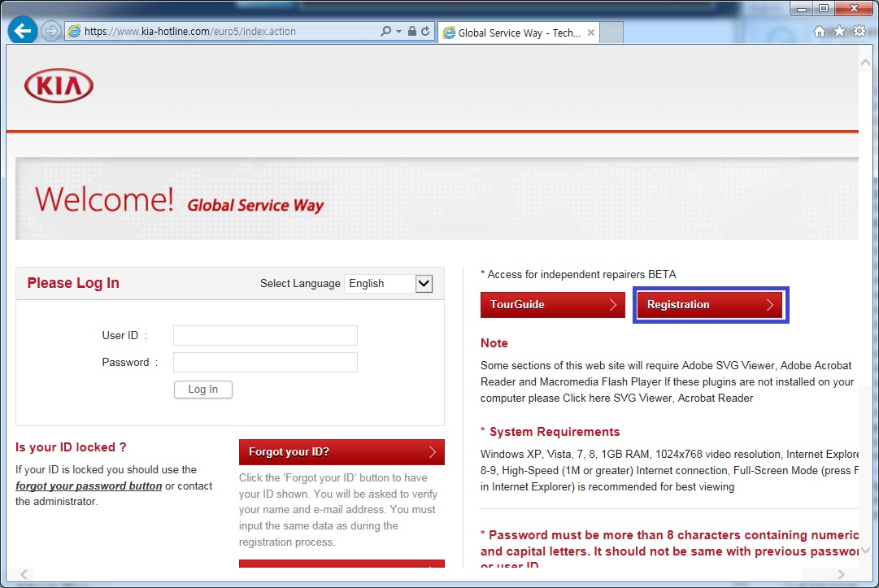The height and width of the screenshot is (588, 879).
Task: Click the KIA logo
Action: coord(60,85)
